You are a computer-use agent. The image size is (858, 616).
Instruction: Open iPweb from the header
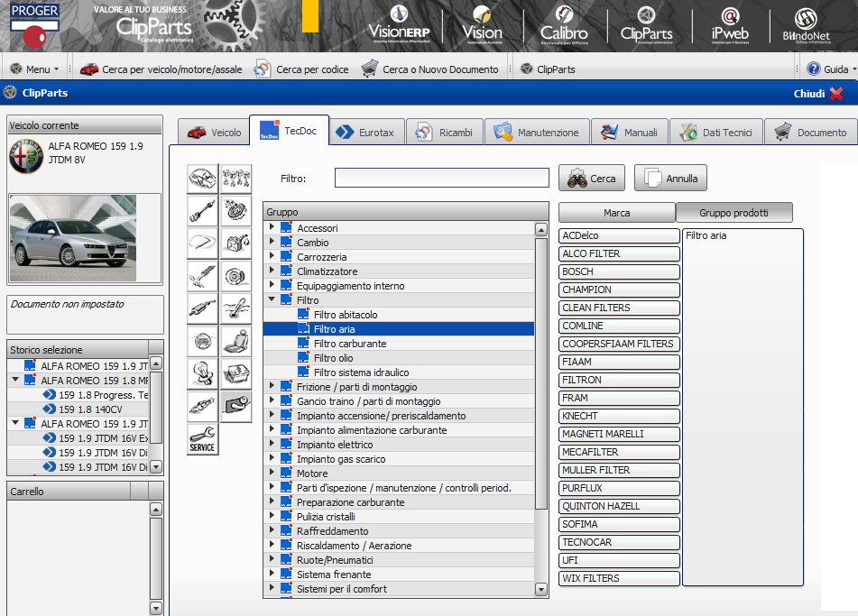click(730, 24)
